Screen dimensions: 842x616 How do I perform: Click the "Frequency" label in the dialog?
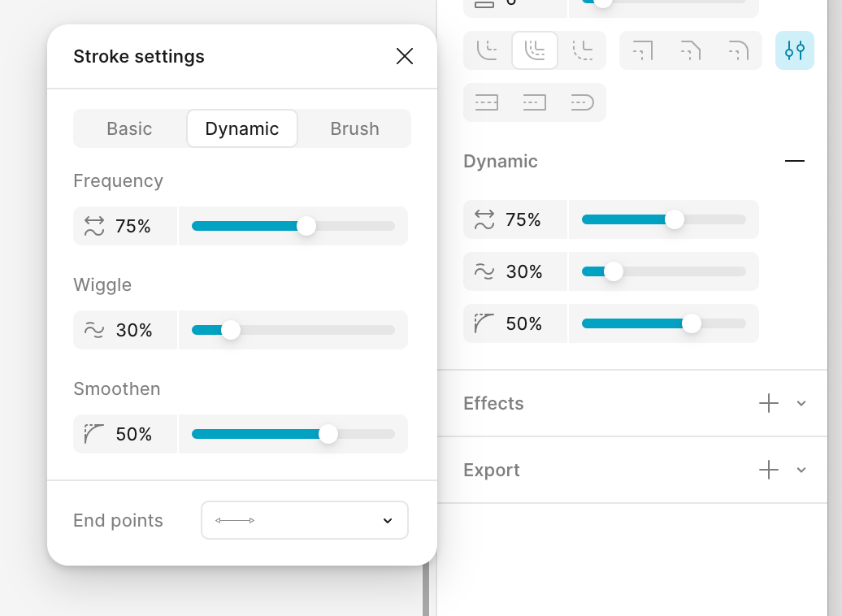(118, 181)
